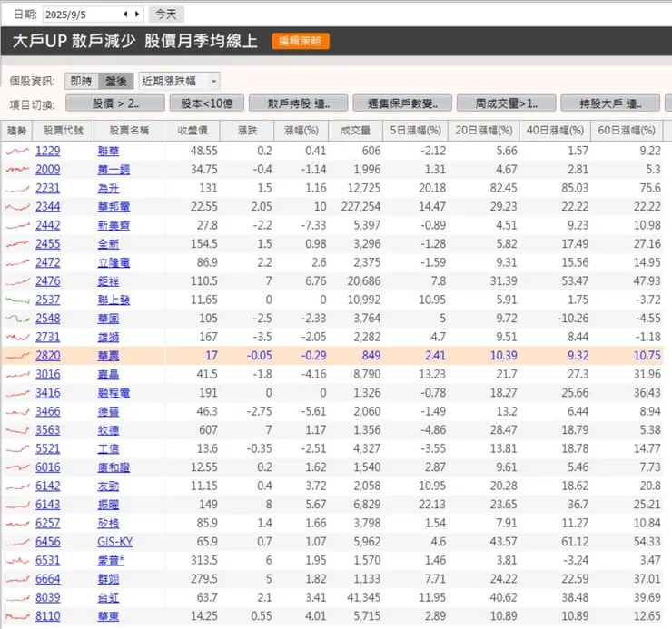Click trend sparkline icon for 2442

coord(17,225)
